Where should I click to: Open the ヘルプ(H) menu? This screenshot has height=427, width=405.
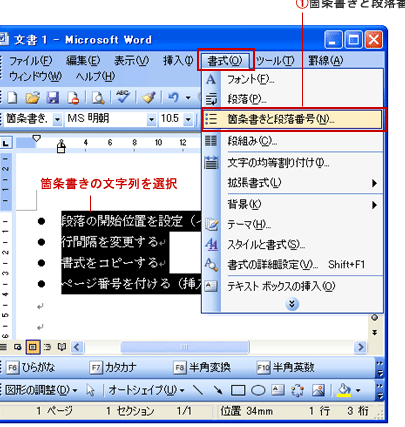(95, 76)
